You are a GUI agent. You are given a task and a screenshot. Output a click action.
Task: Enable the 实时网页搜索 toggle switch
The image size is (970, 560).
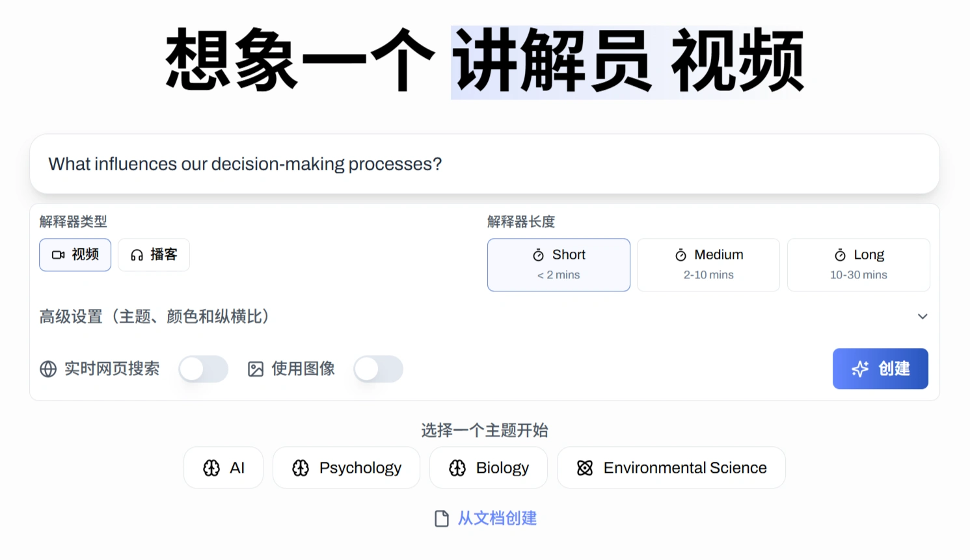[203, 369]
